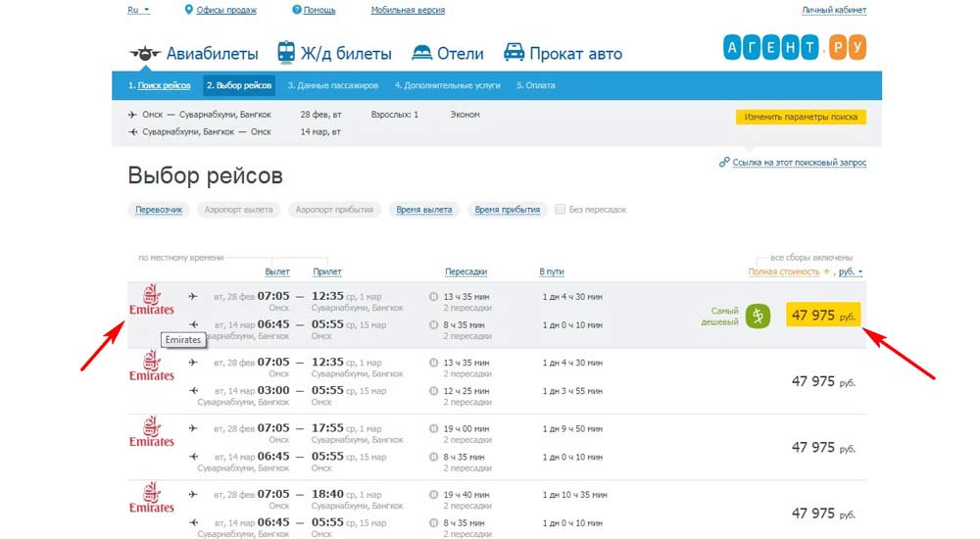Click the Emirates logo in the second result
Viewport: 980px width, 539px height.
click(x=151, y=366)
